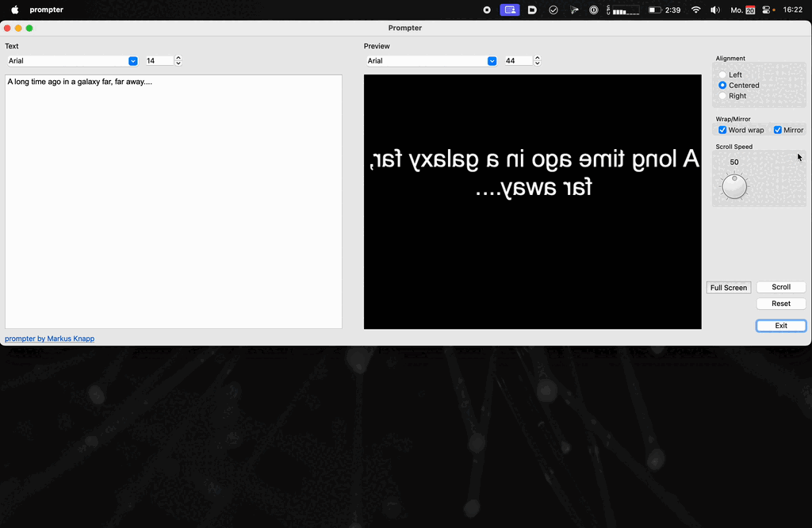The image size is (812, 528).
Task: Open the battery status menu
Action: [x=665, y=10]
